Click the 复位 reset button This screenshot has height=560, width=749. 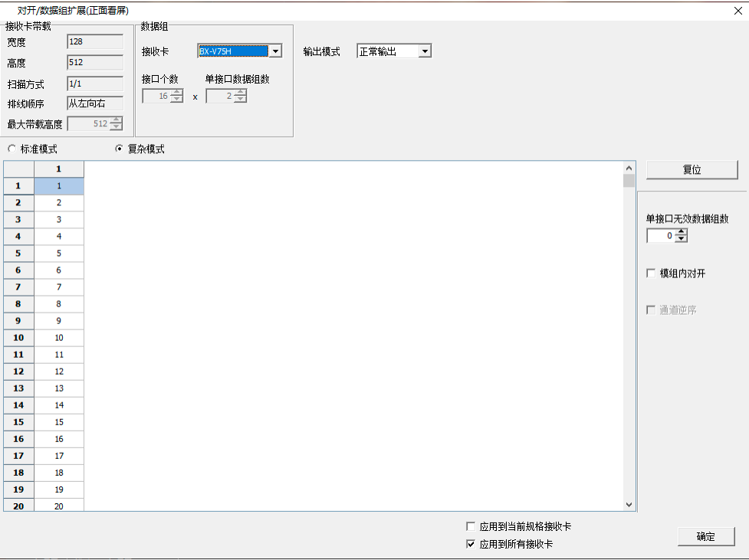pyautogui.click(x=692, y=169)
